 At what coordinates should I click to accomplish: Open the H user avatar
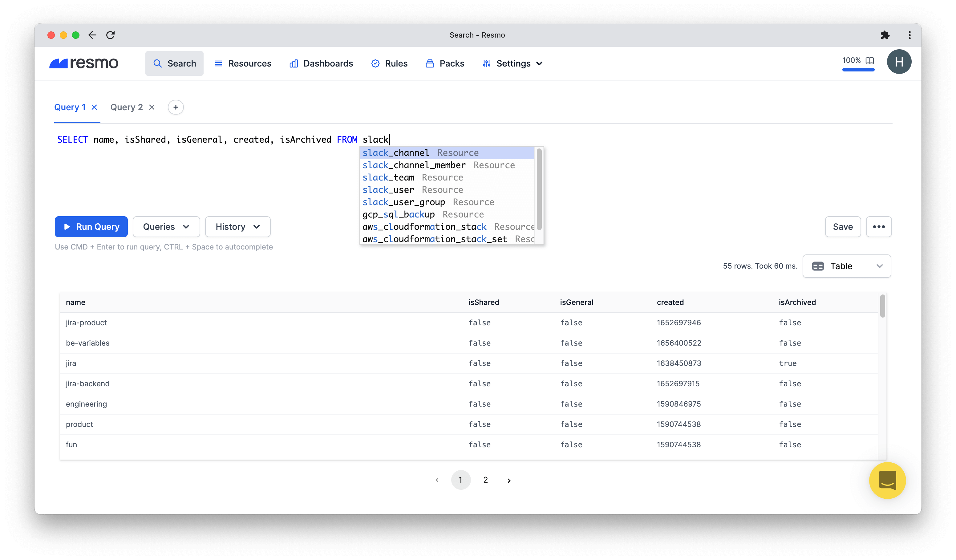(x=899, y=62)
